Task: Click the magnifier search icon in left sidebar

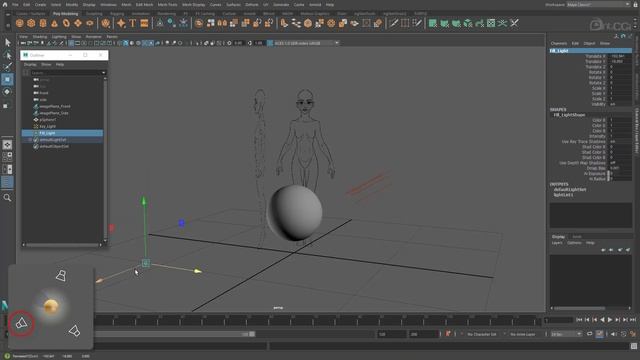Action: point(7,198)
